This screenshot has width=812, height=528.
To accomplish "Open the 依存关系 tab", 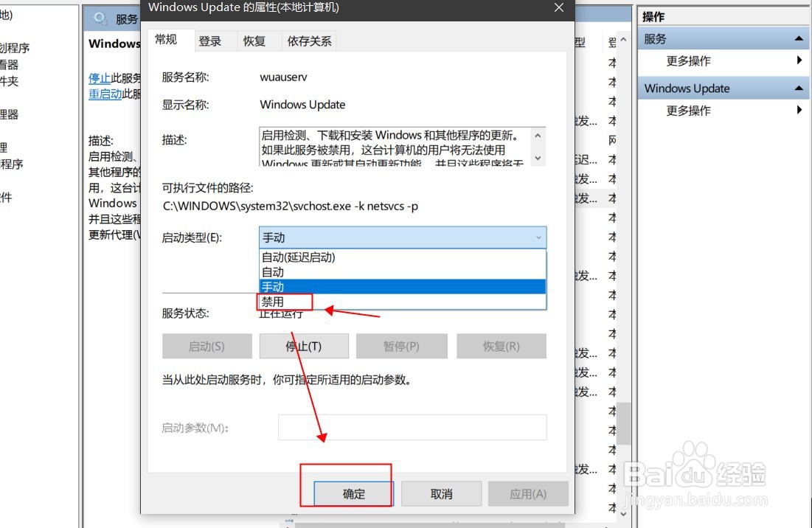I will click(309, 41).
